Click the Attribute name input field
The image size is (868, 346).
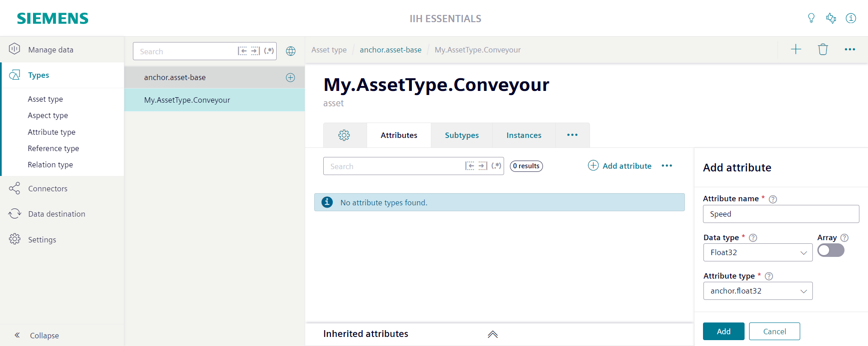click(x=781, y=214)
